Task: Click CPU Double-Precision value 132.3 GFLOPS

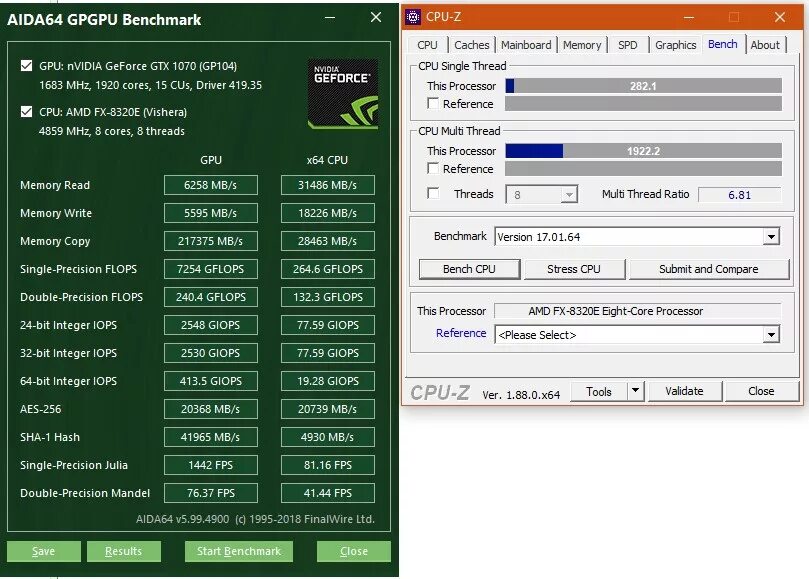Action: click(x=328, y=297)
